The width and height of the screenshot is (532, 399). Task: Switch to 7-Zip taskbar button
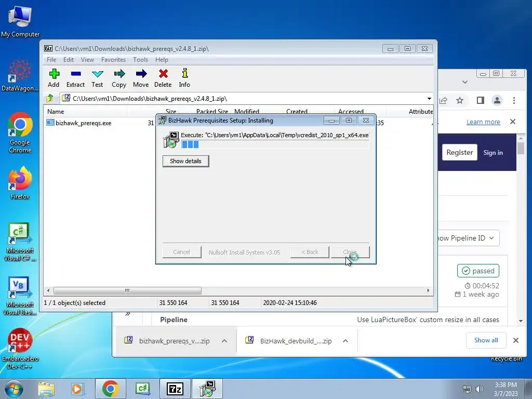click(175, 389)
